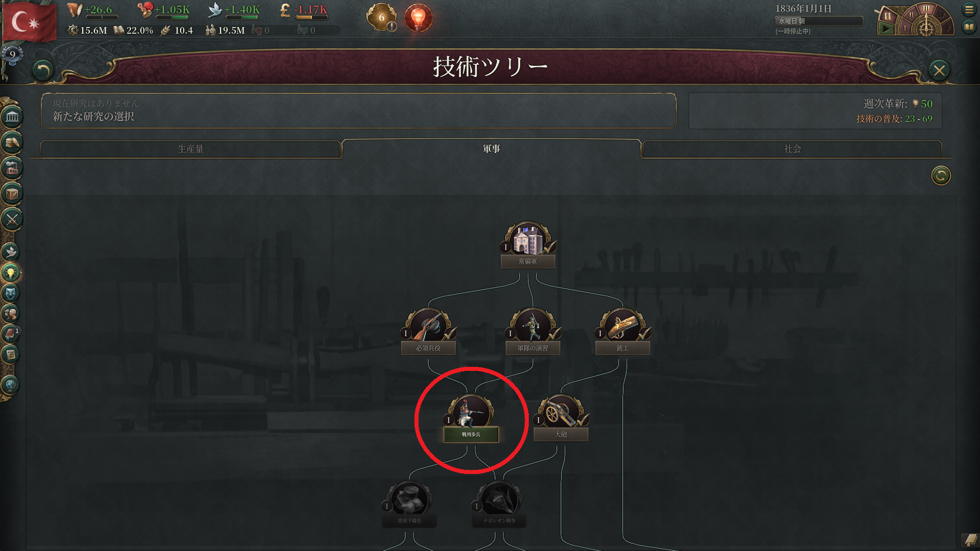Switch to the 生産量 technology tab
The image size is (980, 551).
[x=190, y=149]
